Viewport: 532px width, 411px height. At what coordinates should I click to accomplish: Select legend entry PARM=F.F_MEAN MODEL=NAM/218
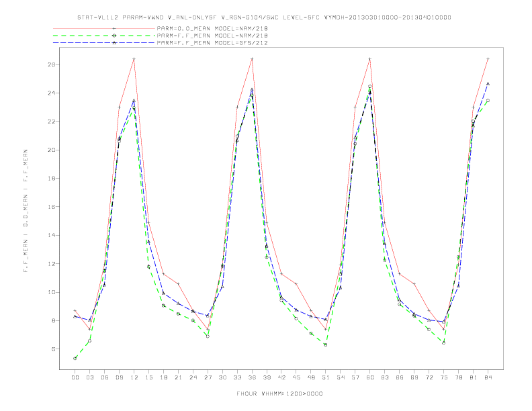212,36
